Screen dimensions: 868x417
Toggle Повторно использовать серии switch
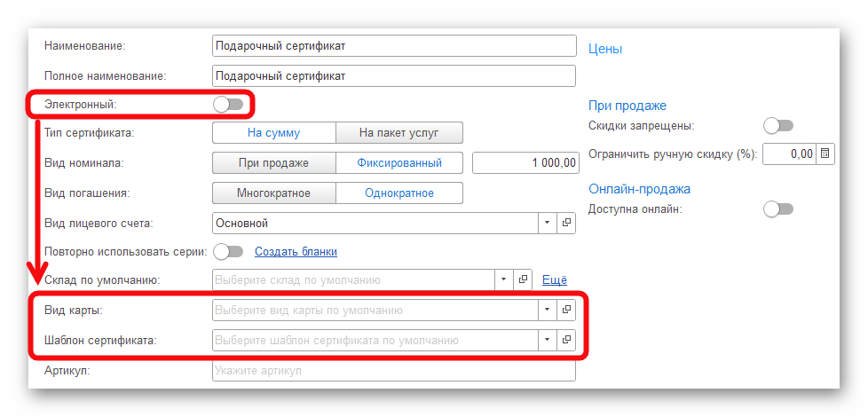pyautogui.click(x=228, y=252)
